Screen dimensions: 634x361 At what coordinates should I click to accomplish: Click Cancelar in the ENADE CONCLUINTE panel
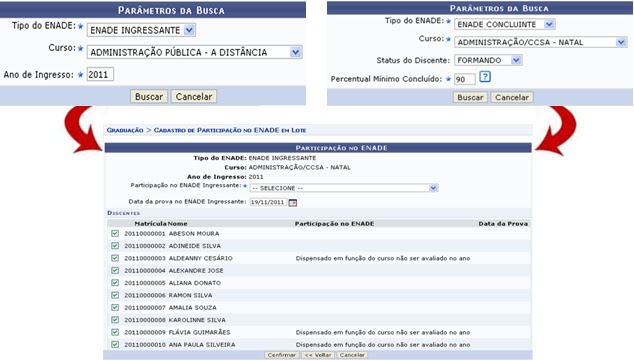(x=512, y=97)
